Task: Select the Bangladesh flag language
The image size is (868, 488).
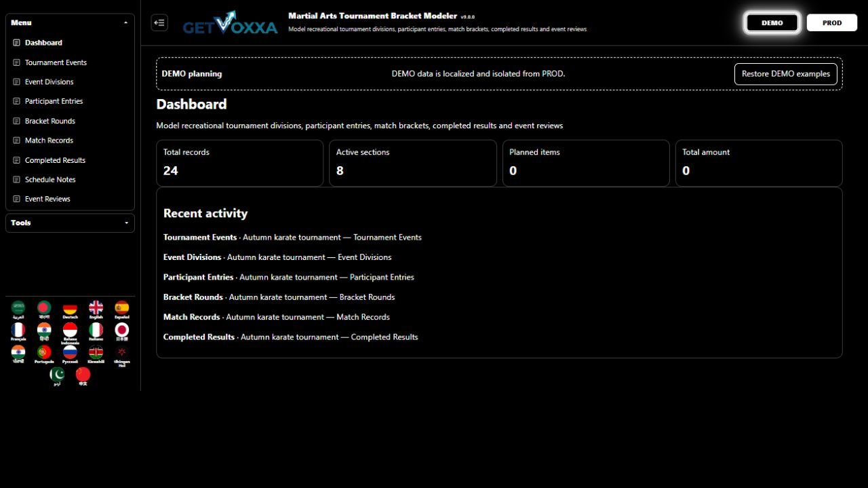Action: pos(44,309)
